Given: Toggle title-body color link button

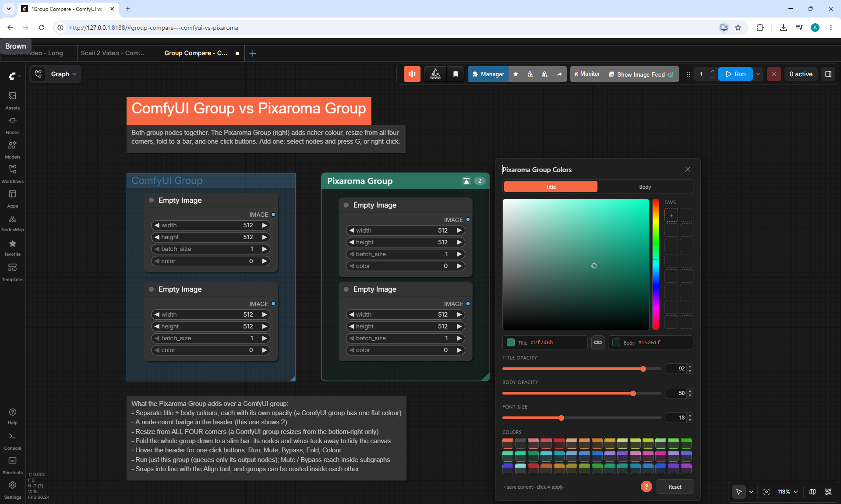Looking at the screenshot, I should click(x=597, y=342).
